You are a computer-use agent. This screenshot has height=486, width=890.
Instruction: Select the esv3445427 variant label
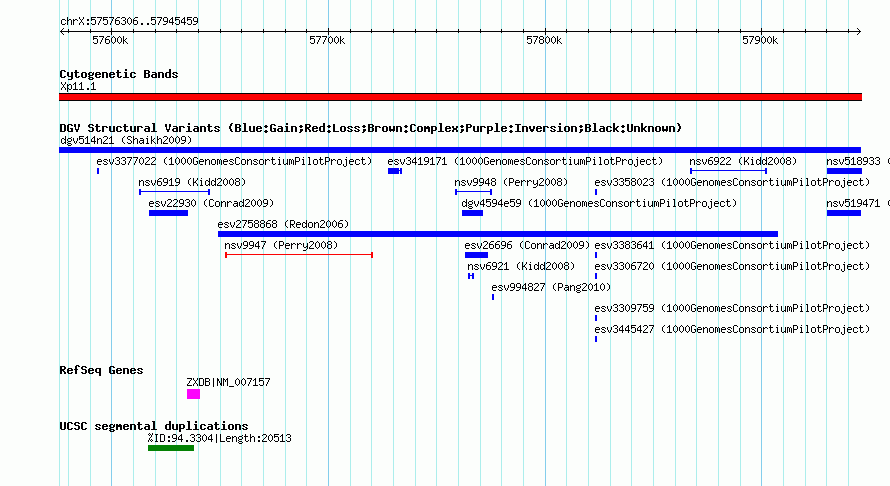[x=732, y=329]
